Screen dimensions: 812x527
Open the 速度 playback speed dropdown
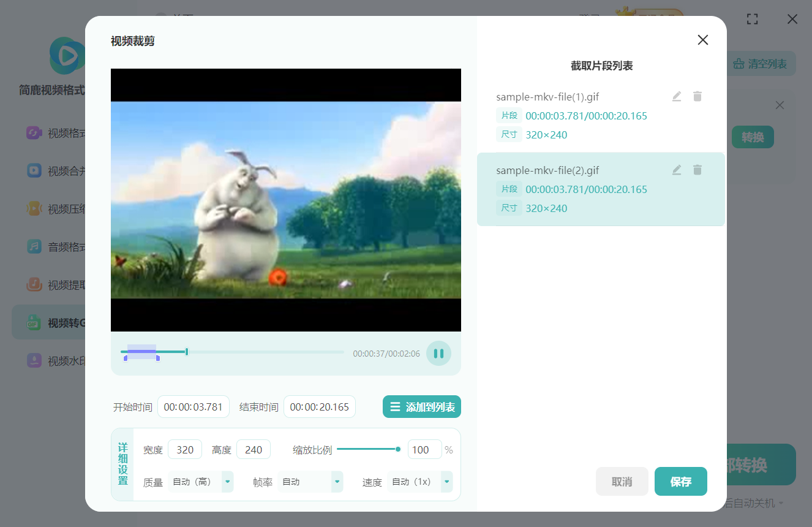coord(446,482)
